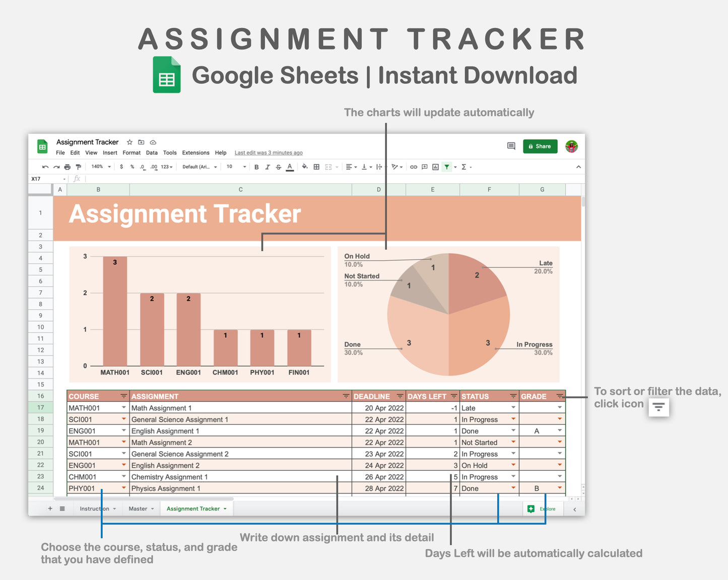Open the borders tool in the toolbar
Viewport: 728px width, 580px height.
click(316, 167)
